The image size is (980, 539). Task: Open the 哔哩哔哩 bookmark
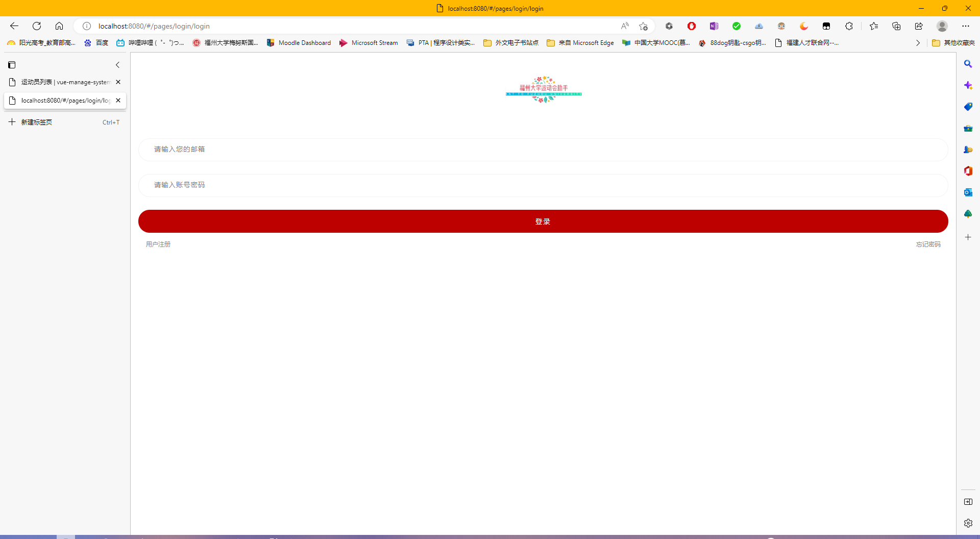pos(151,43)
